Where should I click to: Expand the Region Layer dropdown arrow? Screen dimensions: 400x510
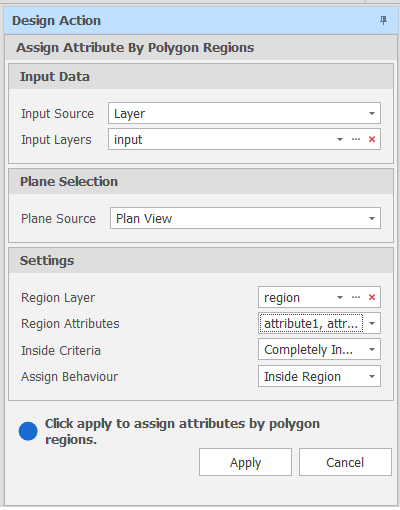[x=340, y=297]
